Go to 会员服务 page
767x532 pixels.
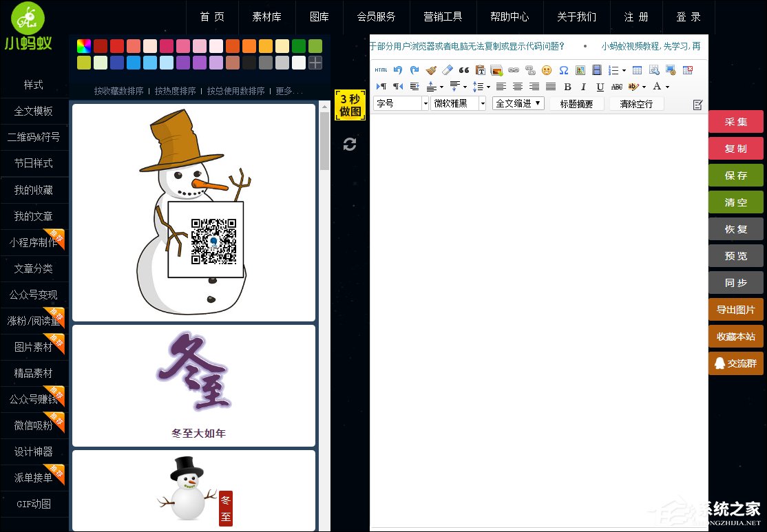click(x=376, y=17)
